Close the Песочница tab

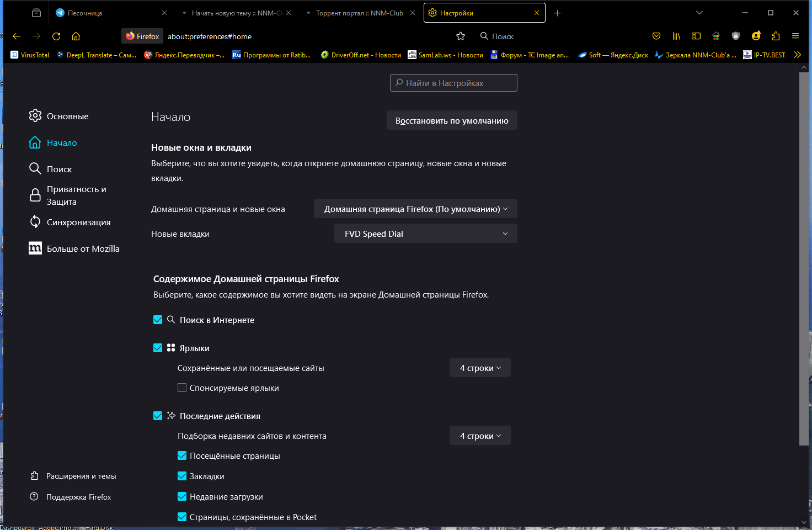[x=164, y=13]
